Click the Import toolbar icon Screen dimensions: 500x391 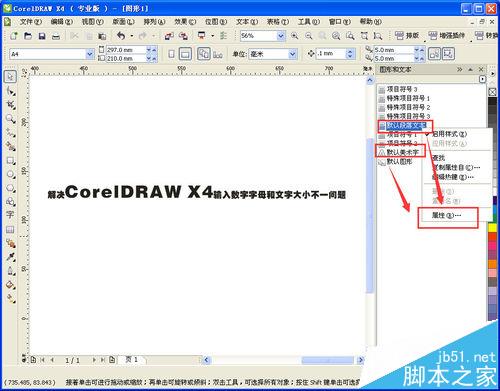(x=169, y=36)
